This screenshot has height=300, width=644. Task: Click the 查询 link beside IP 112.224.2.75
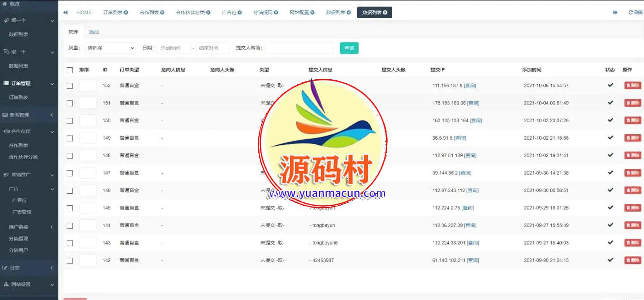coord(468,208)
